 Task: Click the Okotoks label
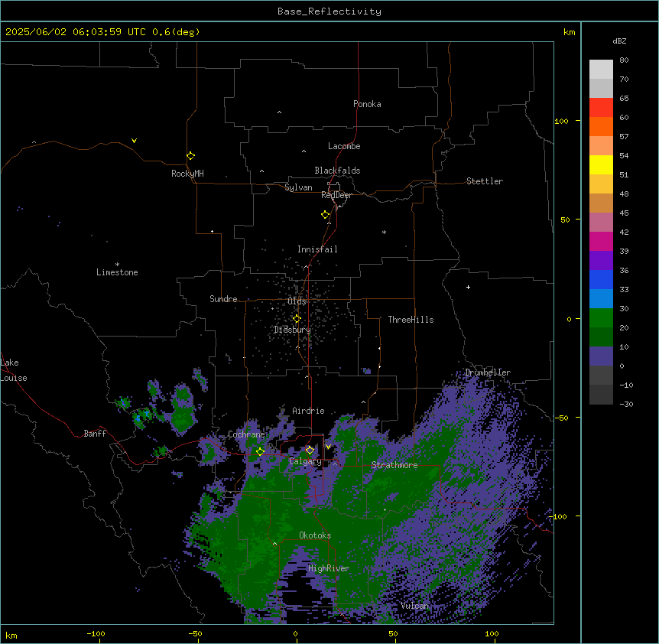[315, 535]
